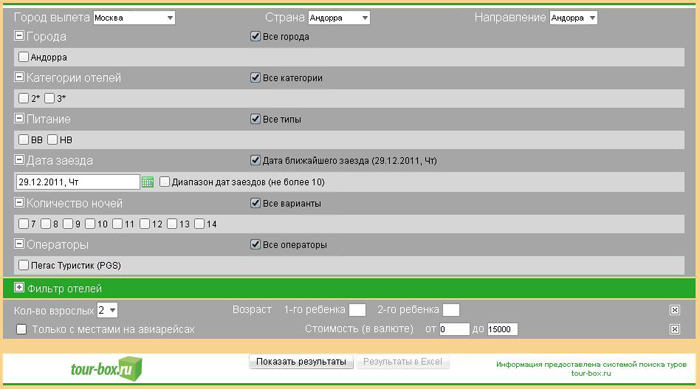Click the Показать результаты button

click(x=301, y=361)
